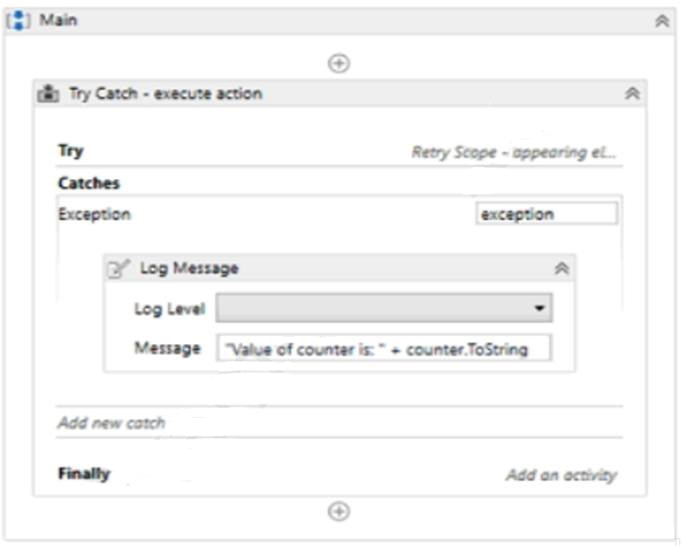The image size is (685, 547).
Task: Select the Finally section header
Action: (x=84, y=473)
